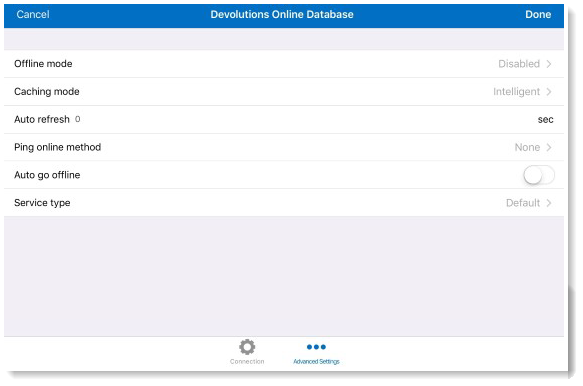
Task: Click the Done button
Action: tap(538, 15)
